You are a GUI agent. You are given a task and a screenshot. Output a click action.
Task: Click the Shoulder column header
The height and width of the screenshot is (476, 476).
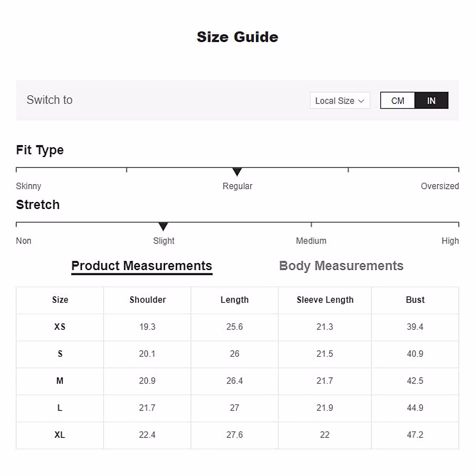click(x=148, y=300)
